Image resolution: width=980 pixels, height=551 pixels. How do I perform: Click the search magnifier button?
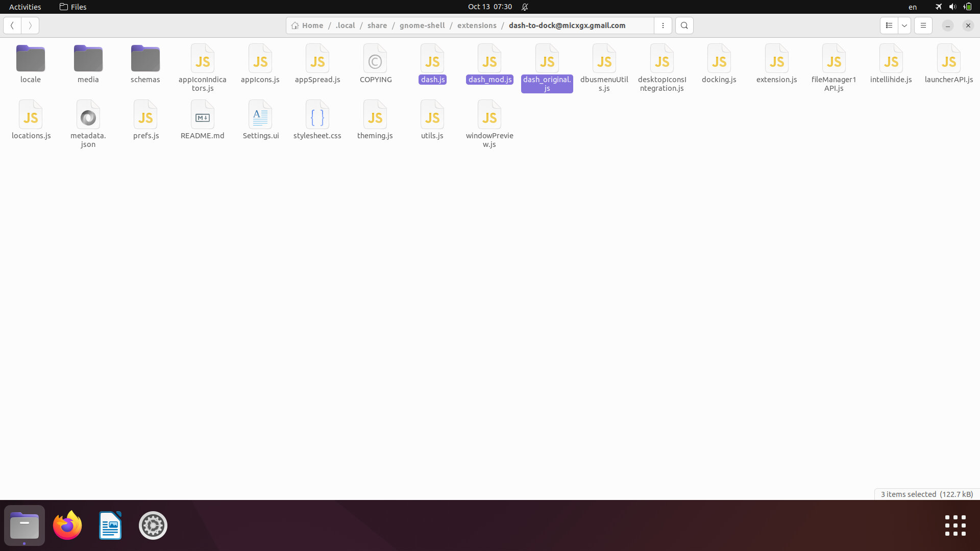coord(684,26)
